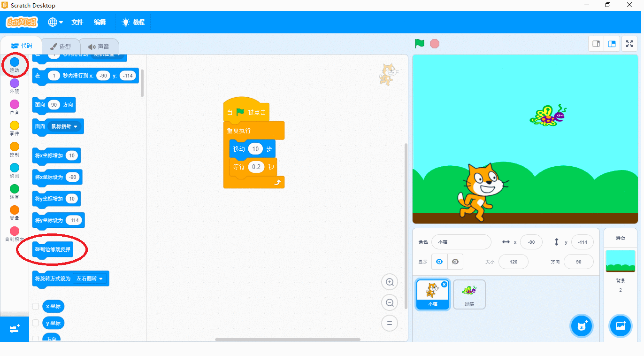Click the workspace vertical scrollbar
The image size is (644, 356).
[406, 226]
